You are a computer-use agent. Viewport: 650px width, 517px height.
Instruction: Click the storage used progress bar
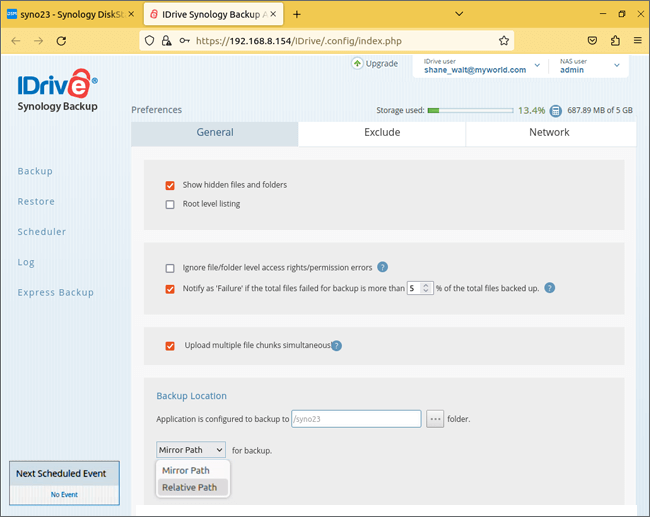pyautogui.click(x=469, y=111)
